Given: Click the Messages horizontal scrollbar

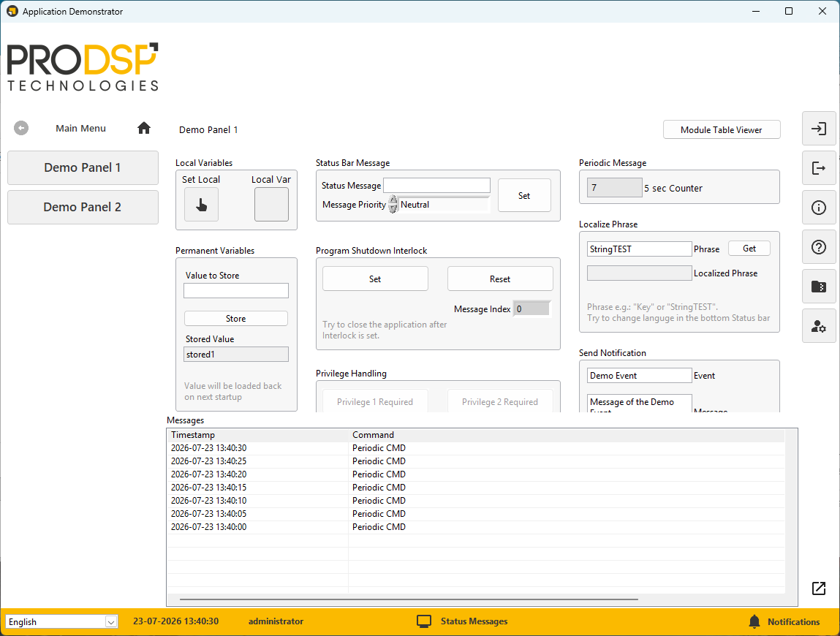Looking at the screenshot, I should click(409, 599).
